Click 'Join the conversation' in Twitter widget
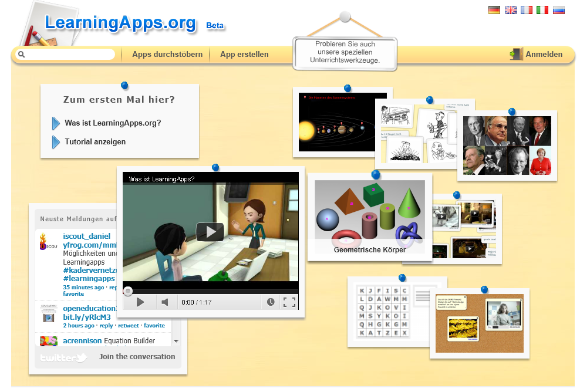580x392 pixels. (x=137, y=357)
